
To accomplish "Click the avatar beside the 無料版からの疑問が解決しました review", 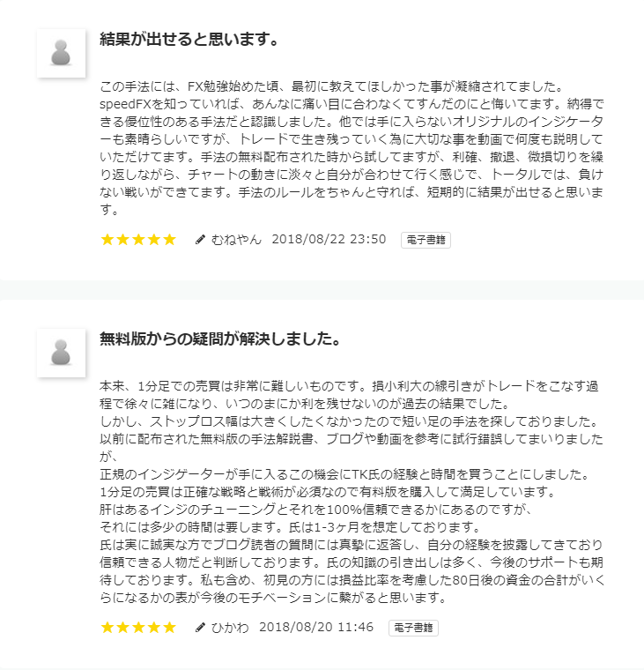I will (61, 353).
